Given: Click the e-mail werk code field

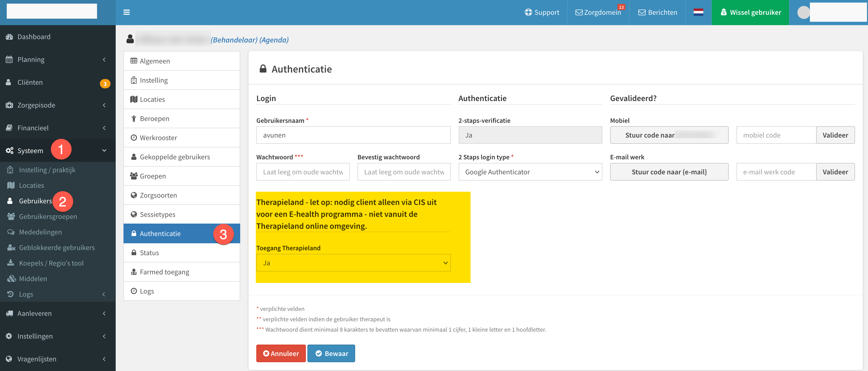Looking at the screenshot, I should (776, 172).
